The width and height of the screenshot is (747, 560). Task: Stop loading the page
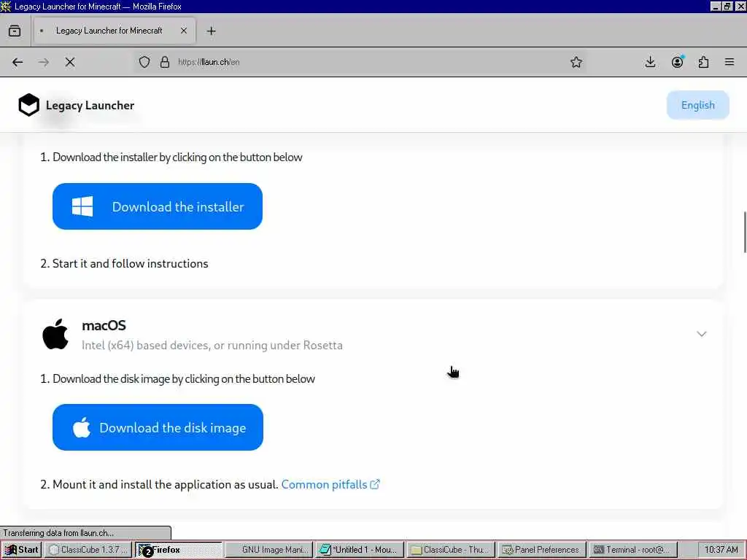(70, 63)
